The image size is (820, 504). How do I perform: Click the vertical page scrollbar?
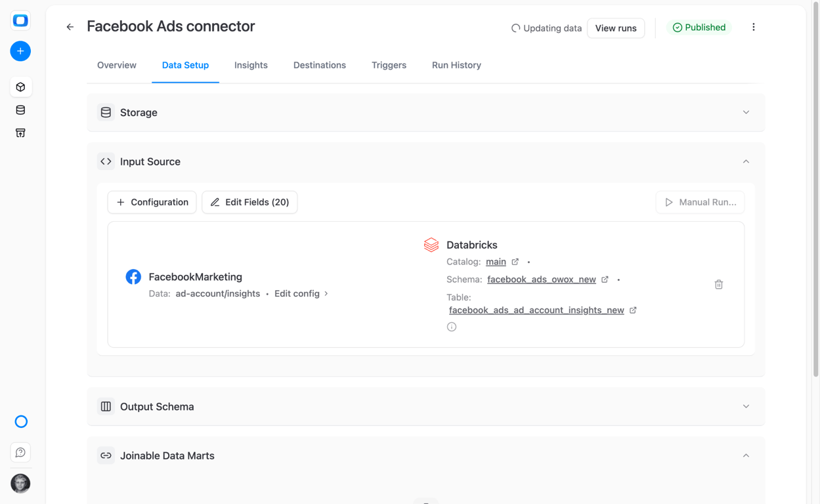point(816,189)
